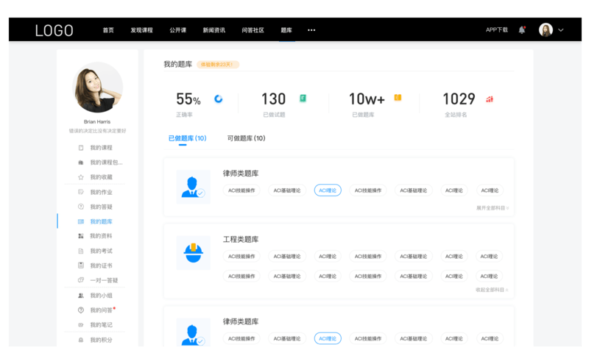Open the three-dot more menu in navigation
This screenshot has width=589, height=364.
click(x=311, y=30)
